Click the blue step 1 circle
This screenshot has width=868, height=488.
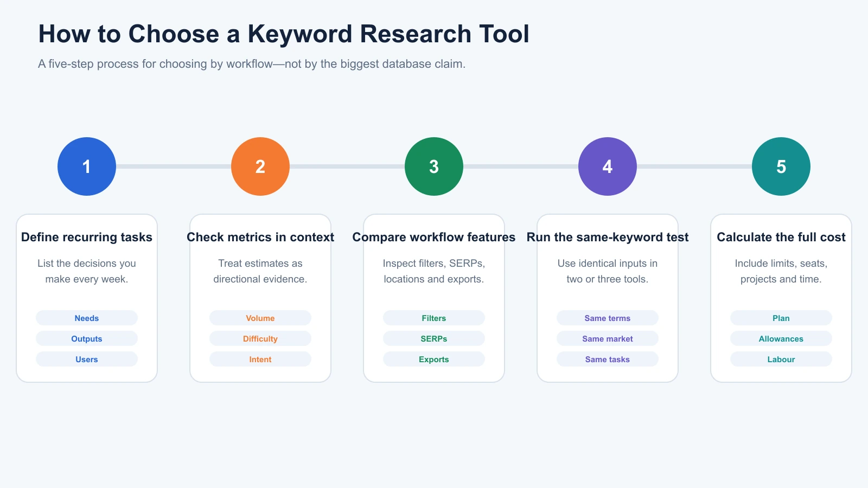(87, 166)
